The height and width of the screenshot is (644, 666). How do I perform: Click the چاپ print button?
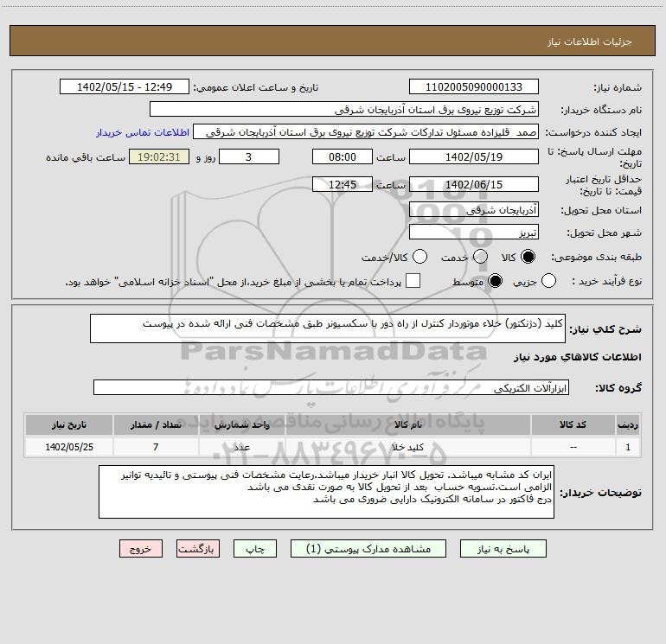tap(255, 549)
